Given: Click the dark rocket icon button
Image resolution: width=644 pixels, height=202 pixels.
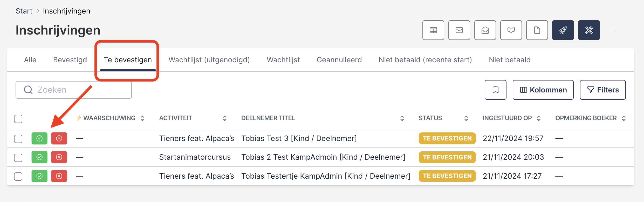Looking at the screenshot, I should 563,30.
